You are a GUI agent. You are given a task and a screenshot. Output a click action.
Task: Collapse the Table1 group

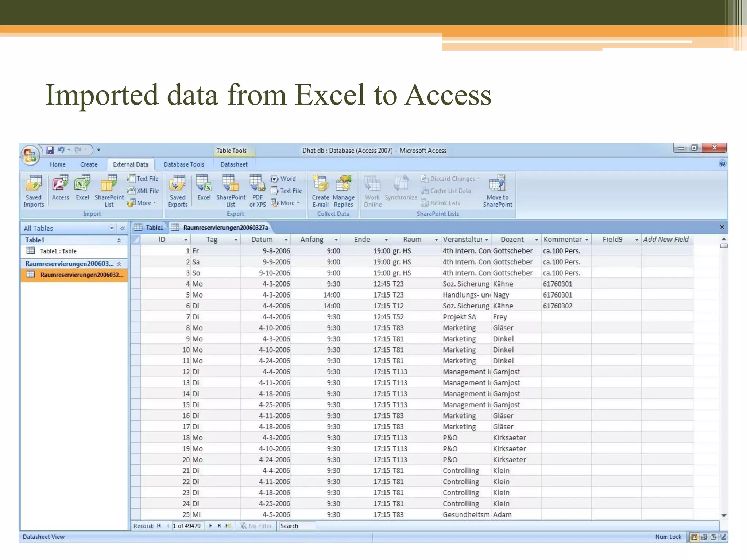click(119, 240)
